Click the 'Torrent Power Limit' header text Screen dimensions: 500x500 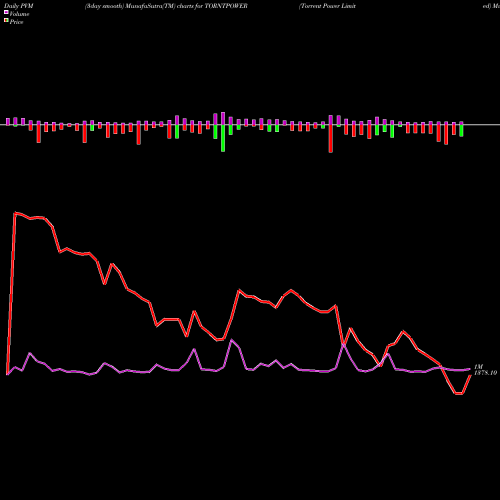pos(327,6)
